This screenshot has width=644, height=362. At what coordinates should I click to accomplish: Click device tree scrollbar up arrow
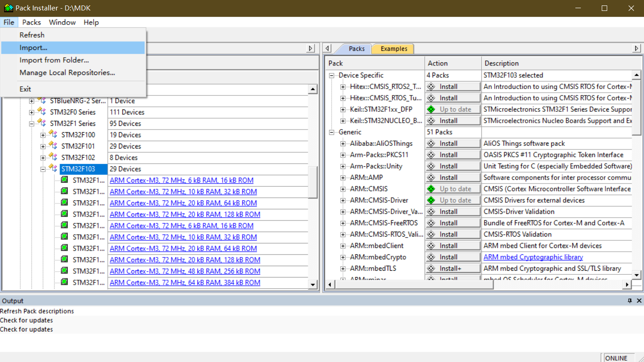tap(313, 89)
